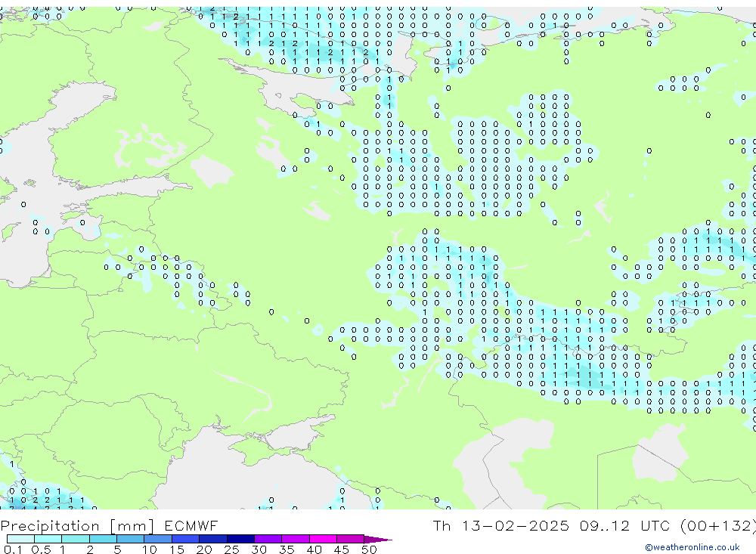
Task: Click the 0.1–0.5 mm legend color box
Action: (20, 539)
